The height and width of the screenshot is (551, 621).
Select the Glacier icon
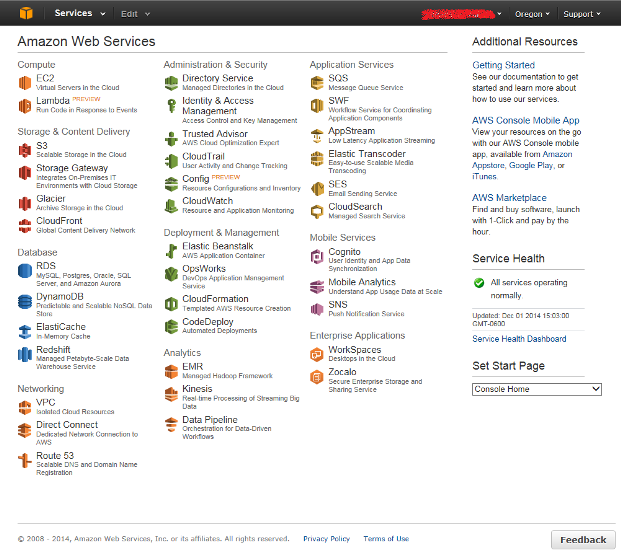tap(25, 203)
